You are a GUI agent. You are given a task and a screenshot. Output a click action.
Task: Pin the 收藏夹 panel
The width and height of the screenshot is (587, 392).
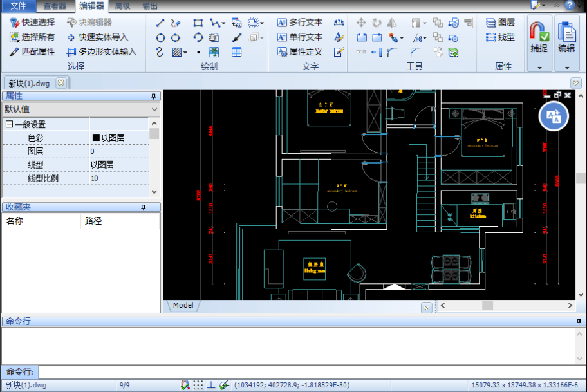[144, 207]
